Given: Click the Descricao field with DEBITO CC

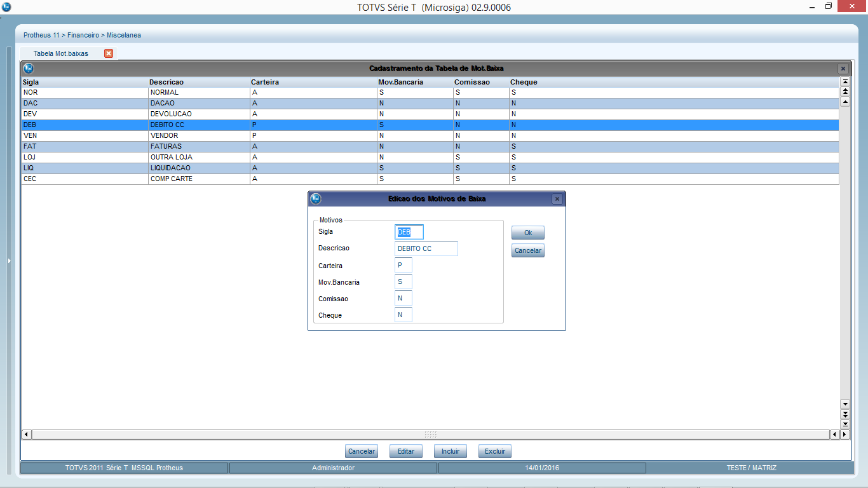Looking at the screenshot, I should point(426,248).
